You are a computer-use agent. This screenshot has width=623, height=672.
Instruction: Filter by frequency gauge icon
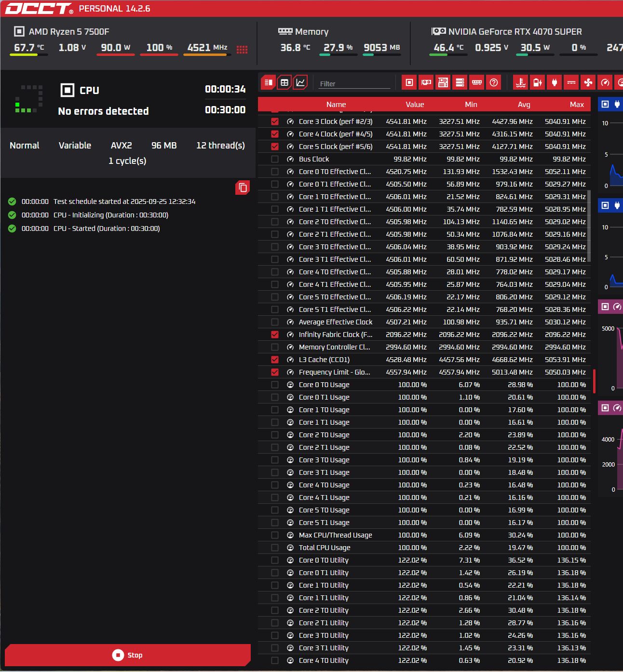pos(605,82)
